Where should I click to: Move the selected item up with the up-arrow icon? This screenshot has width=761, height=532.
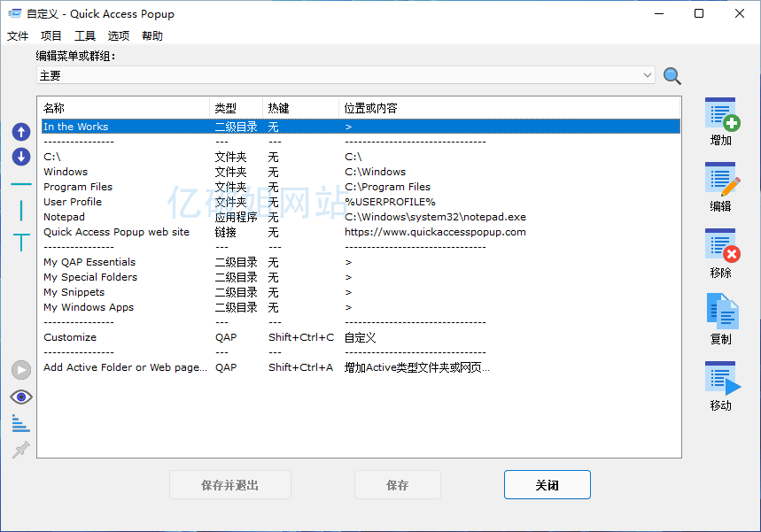pos(20,131)
